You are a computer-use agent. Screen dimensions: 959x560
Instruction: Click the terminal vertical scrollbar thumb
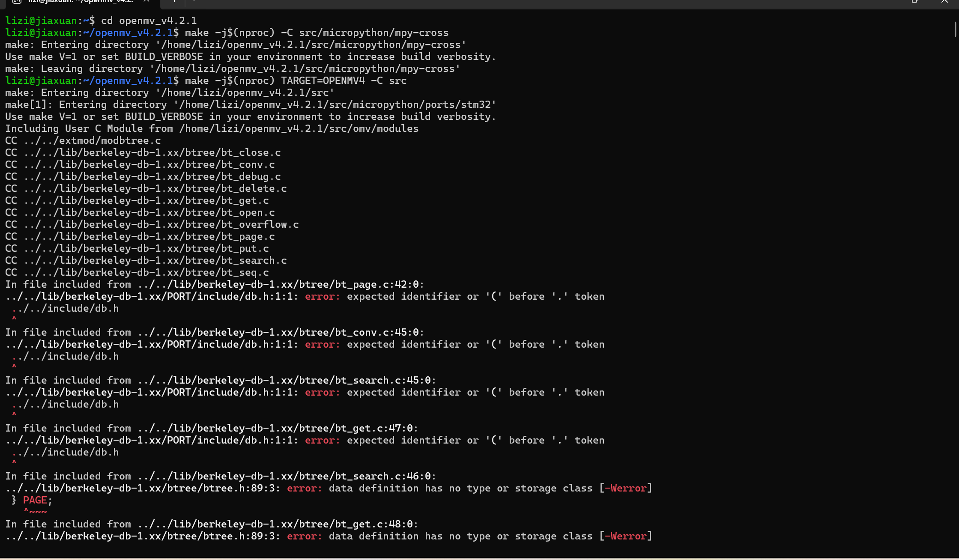click(956, 30)
